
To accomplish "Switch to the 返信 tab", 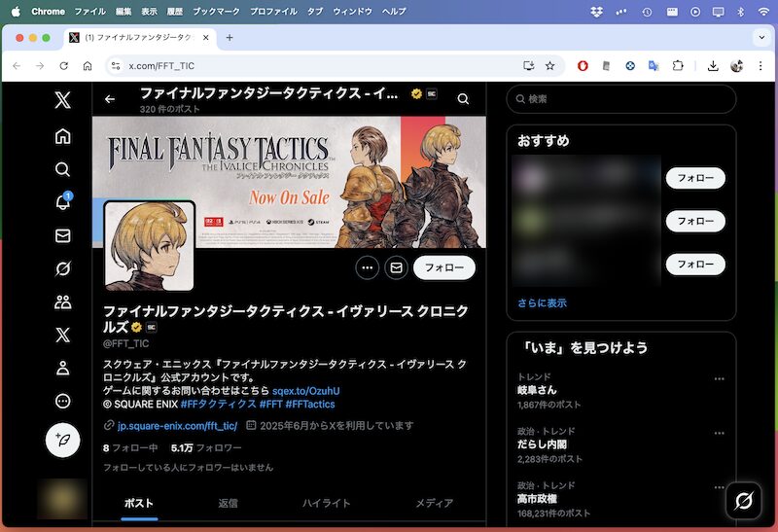I will [229, 503].
